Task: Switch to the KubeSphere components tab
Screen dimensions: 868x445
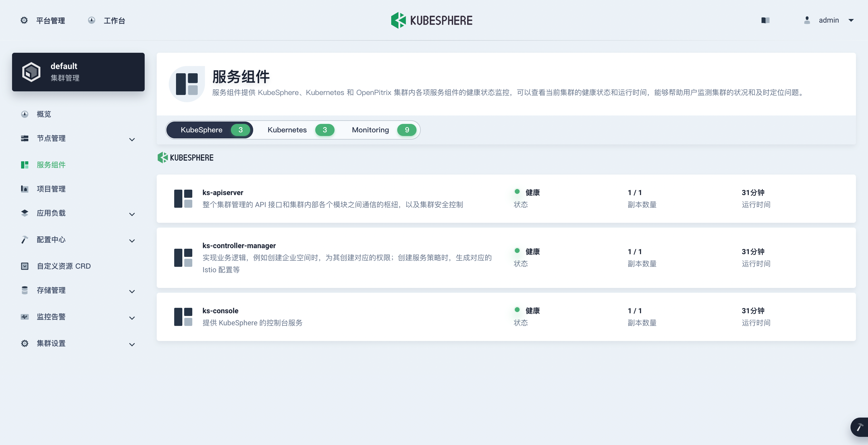Action: (209, 130)
